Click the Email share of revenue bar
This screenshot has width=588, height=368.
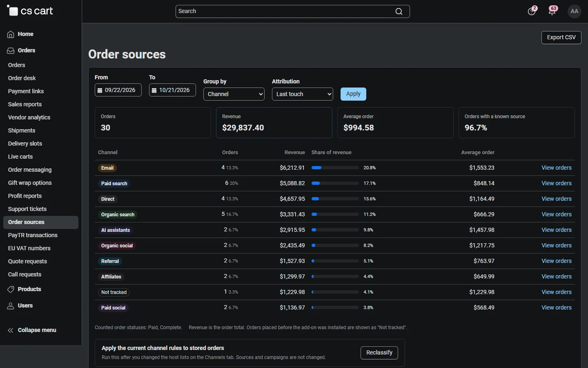pos(335,168)
